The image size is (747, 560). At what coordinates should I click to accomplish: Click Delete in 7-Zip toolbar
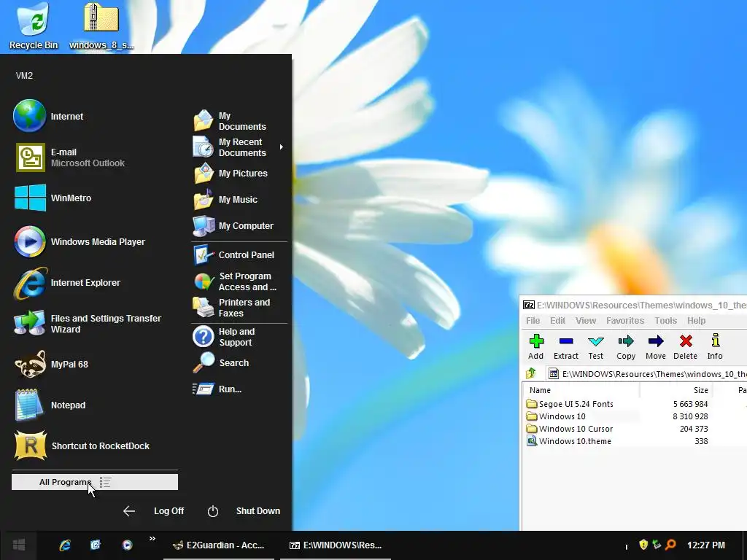pyautogui.click(x=686, y=347)
